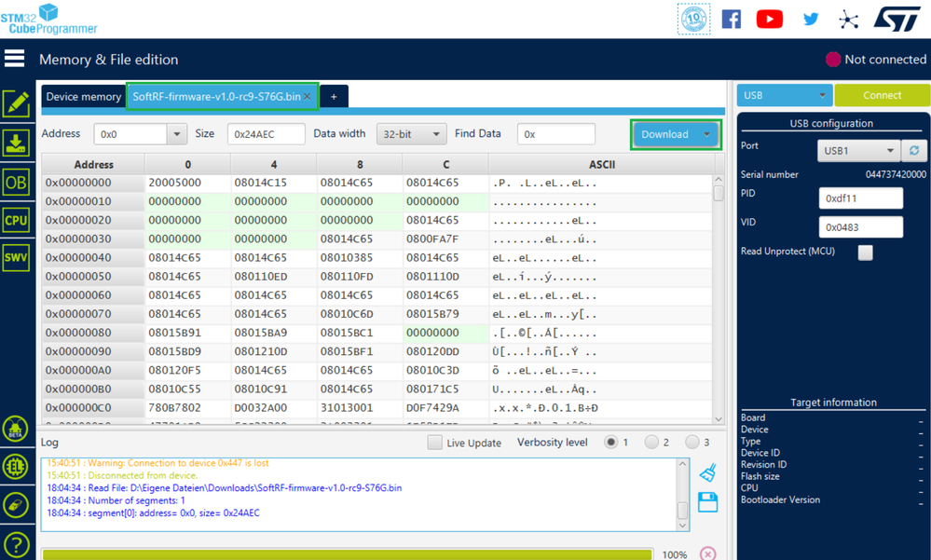The height and width of the screenshot is (560, 931).
Task: Clear the log with the broom icon
Action: pyautogui.click(x=707, y=472)
